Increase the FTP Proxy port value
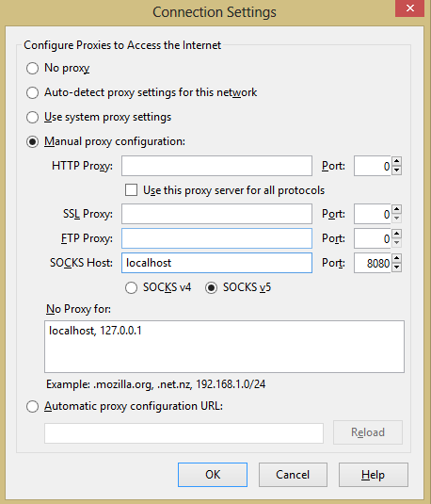The image size is (431, 504). coord(397,234)
